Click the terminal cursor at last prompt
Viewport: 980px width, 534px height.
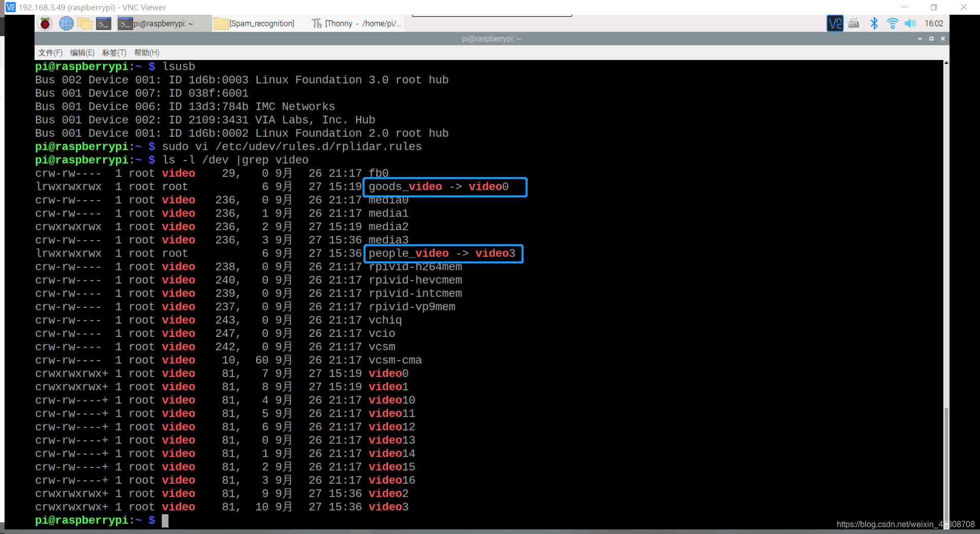point(165,521)
